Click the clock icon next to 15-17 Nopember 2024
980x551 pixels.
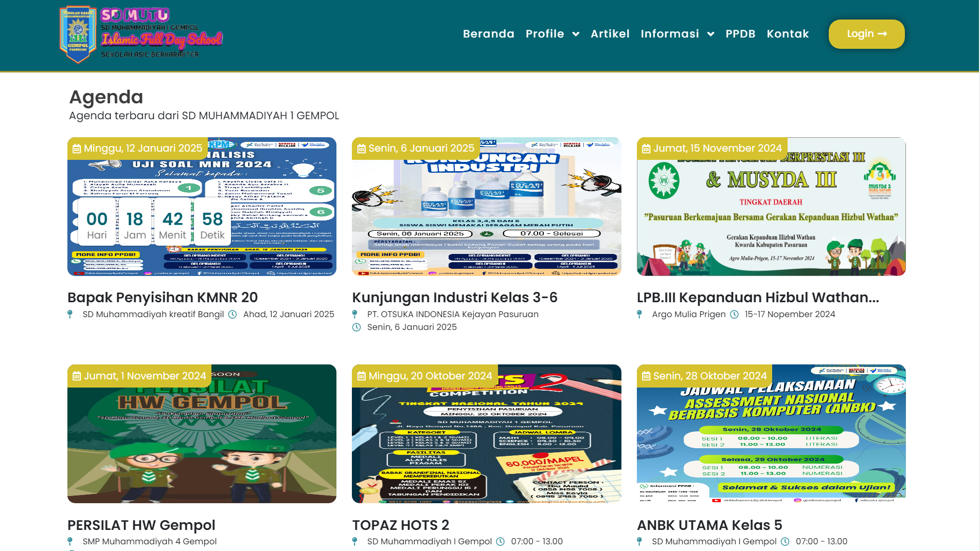[735, 314]
